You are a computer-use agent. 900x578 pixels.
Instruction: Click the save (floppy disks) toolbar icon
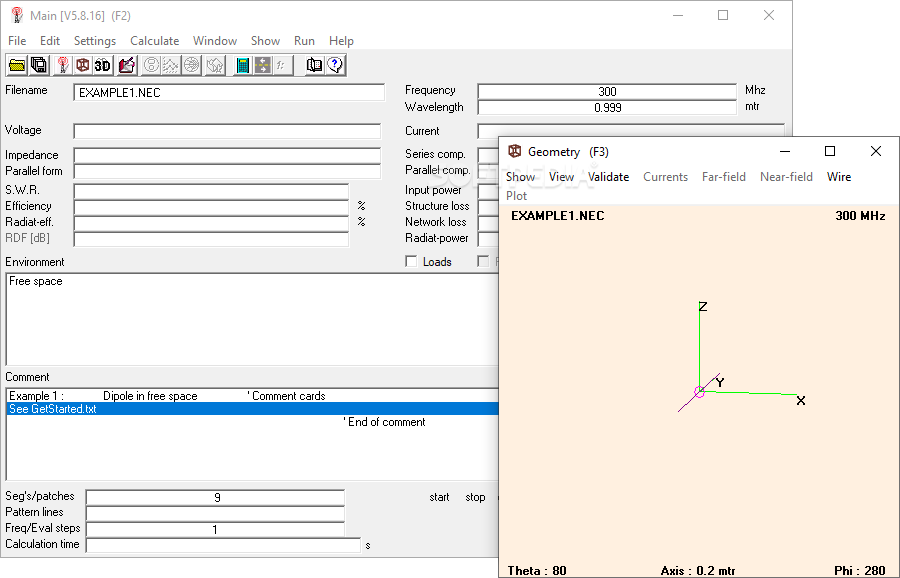pos(39,65)
